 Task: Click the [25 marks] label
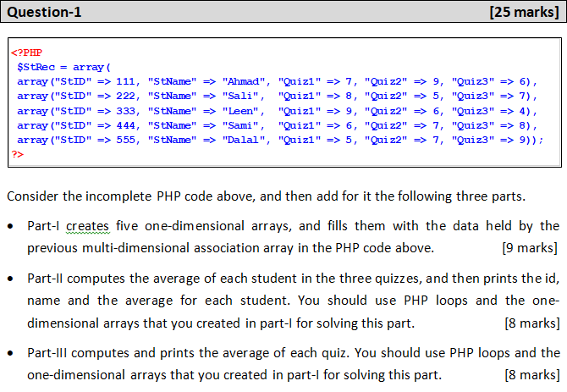[525, 12]
